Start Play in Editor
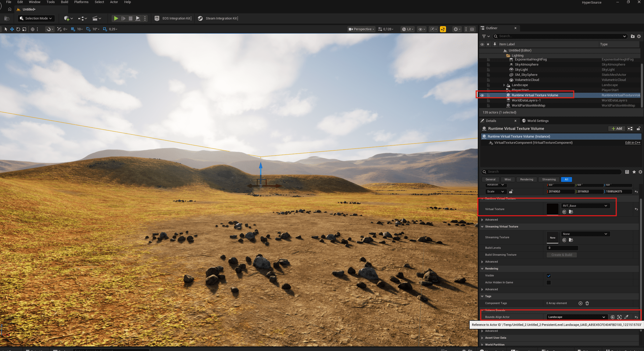Screen dimensions: 644x351 (x=116, y=18)
